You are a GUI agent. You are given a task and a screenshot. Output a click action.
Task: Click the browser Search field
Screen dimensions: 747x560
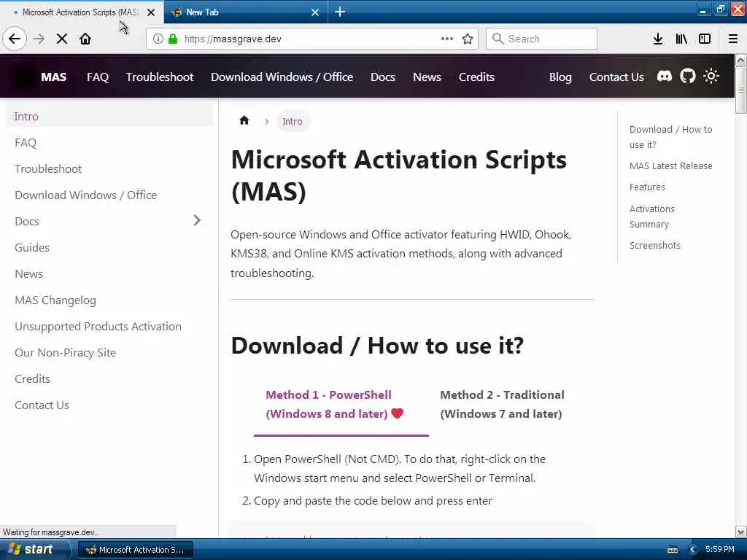(x=542, y=39)
